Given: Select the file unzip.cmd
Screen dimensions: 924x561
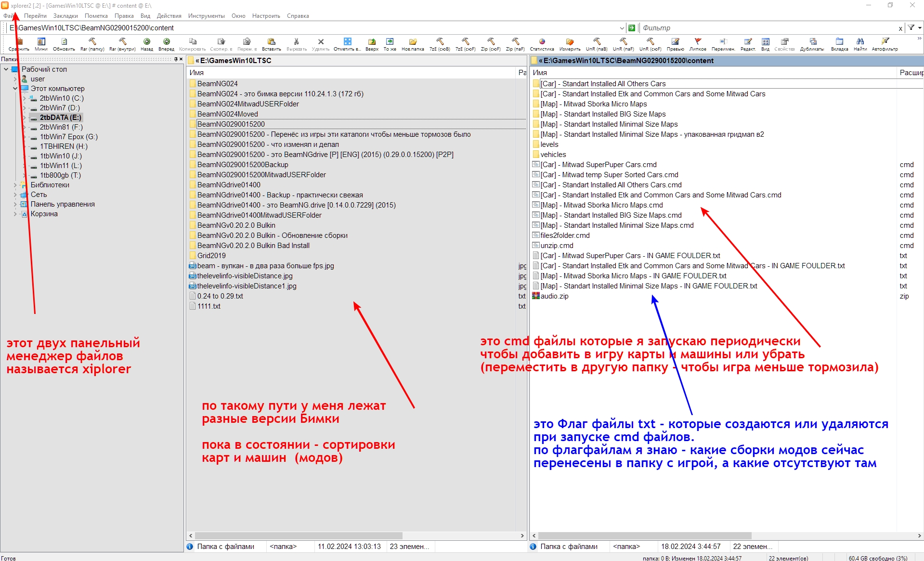Looking at the screenshot, I should coord(557,246).
